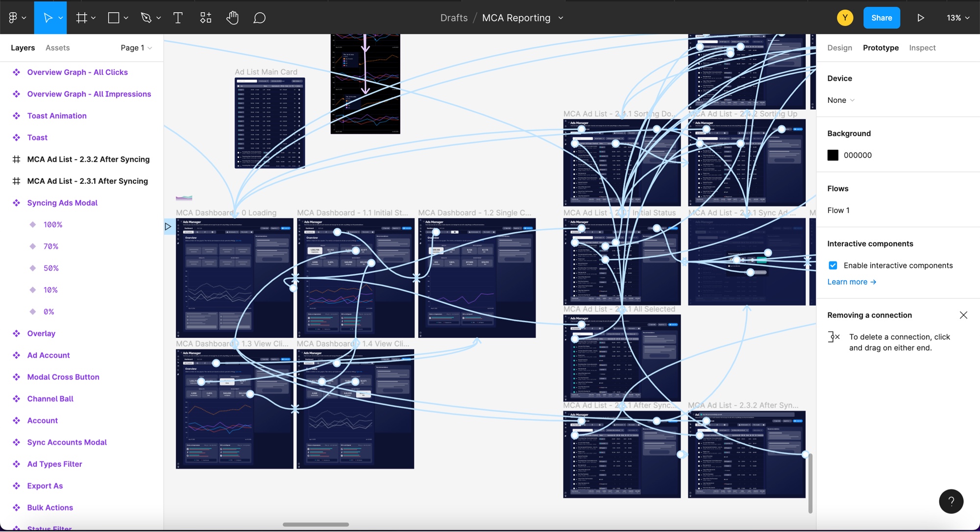Screen dimensions: 980x532
Task: Open the Learn more link
Action: (x=852, y=282)
